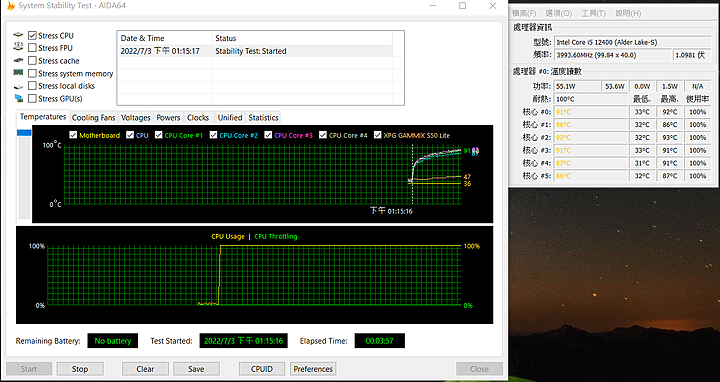
Task: Click the 55.1W power reading
Action: [x=577, y=86]
